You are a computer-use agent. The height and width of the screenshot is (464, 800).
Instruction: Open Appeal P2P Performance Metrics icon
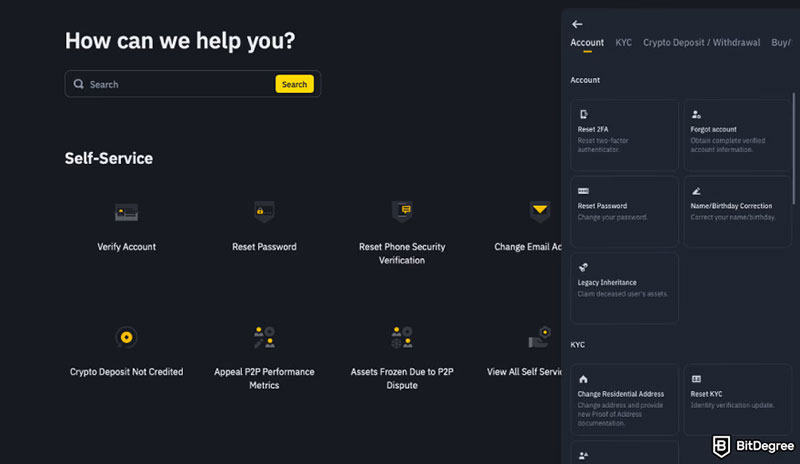[x=264, y=337]
